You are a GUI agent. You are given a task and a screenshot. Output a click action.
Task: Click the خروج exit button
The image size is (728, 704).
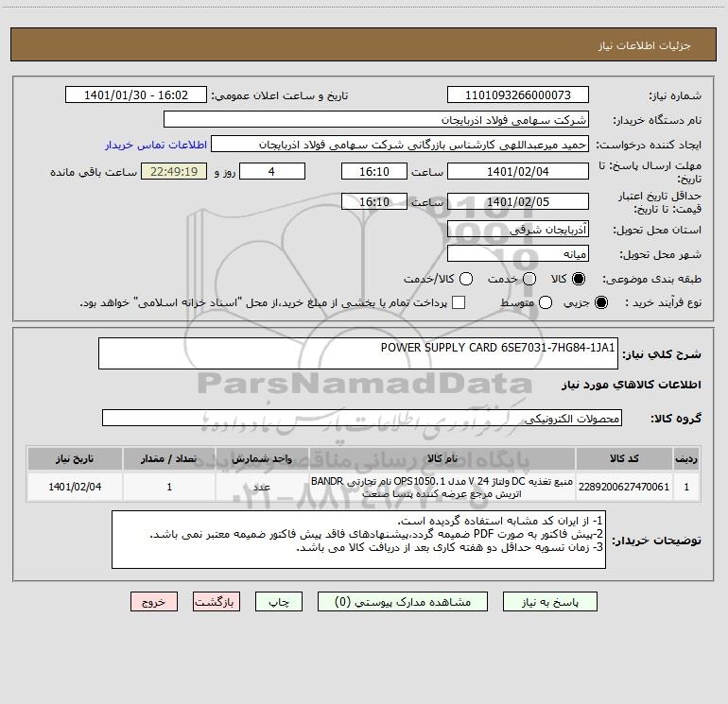(x=154, y=602)
